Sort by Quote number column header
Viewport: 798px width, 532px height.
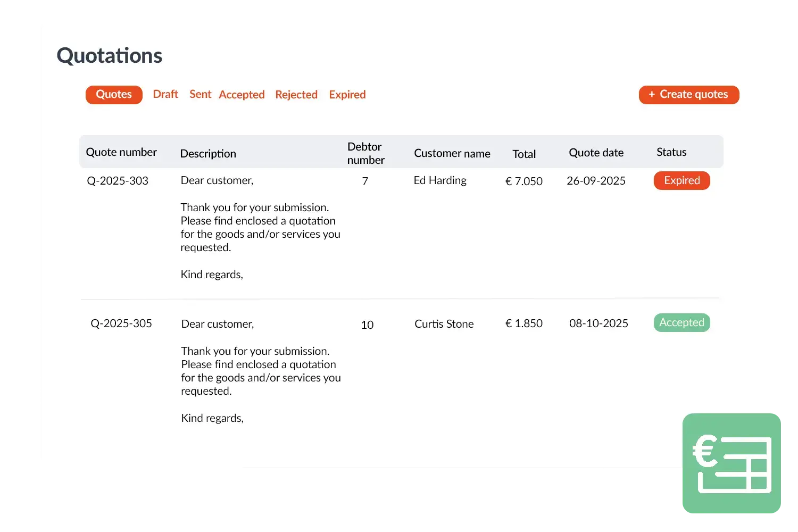(x=121, y=152)
